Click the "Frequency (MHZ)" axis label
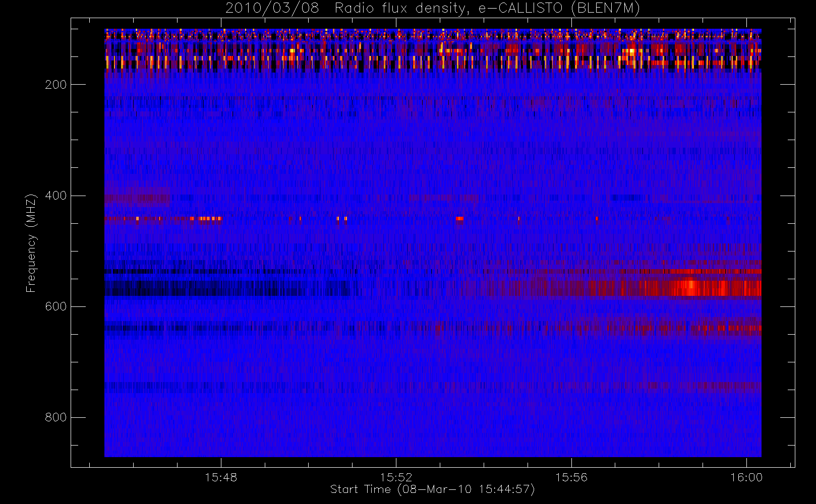 tap(31, 243)
